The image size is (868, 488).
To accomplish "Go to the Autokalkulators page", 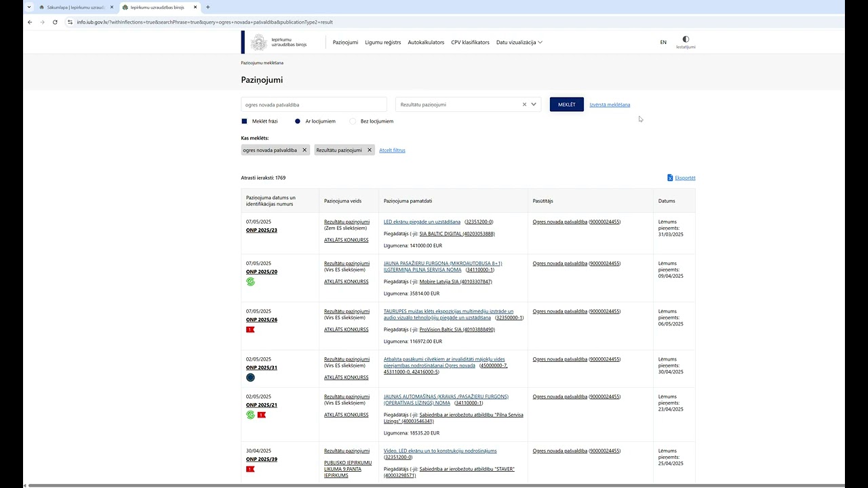I will (426, 42).
